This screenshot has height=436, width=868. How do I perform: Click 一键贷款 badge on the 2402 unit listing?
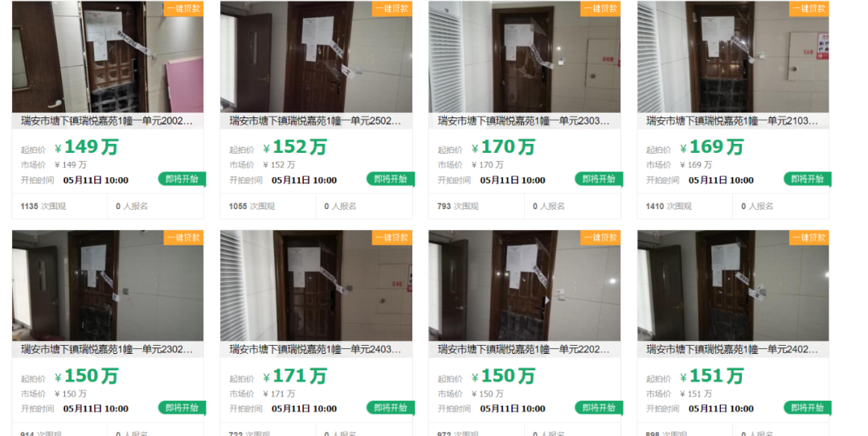click(x=809, y=237)
